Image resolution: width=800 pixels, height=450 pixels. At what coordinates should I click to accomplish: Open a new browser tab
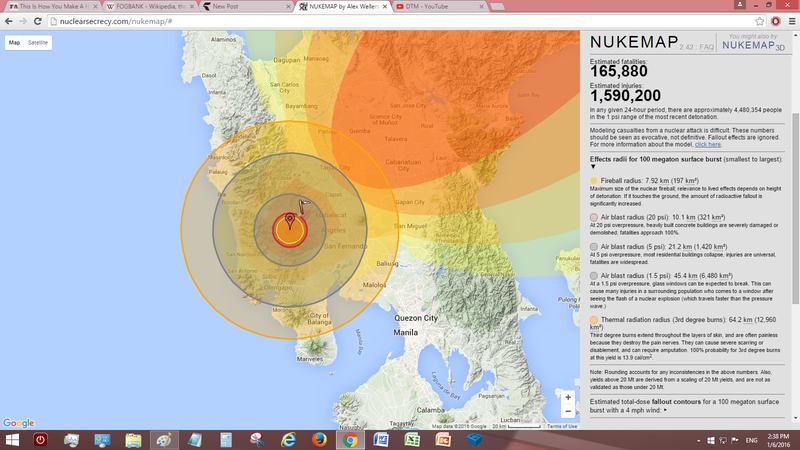[x=497, y=7]
